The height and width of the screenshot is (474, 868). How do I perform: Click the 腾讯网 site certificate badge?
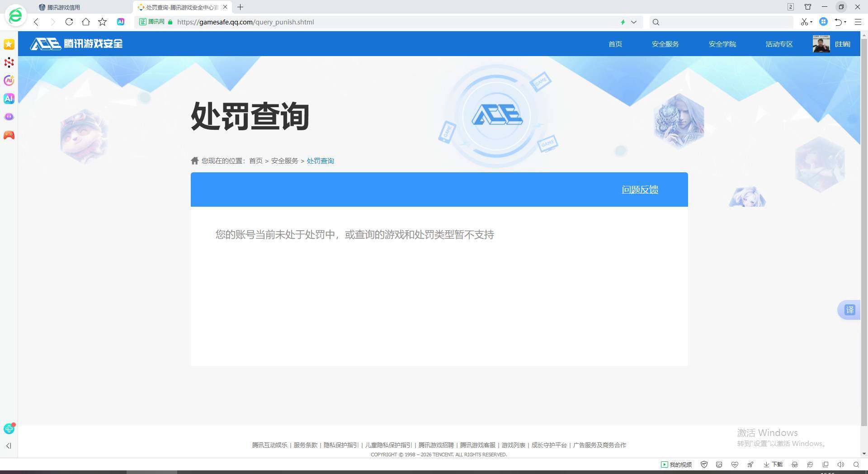tap(152, 22)
